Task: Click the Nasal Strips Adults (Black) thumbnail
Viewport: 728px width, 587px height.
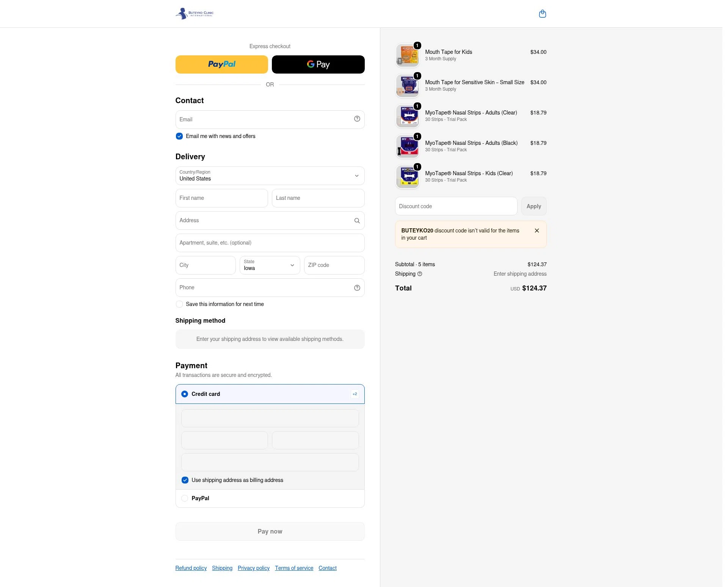Action: pos(407,146)
